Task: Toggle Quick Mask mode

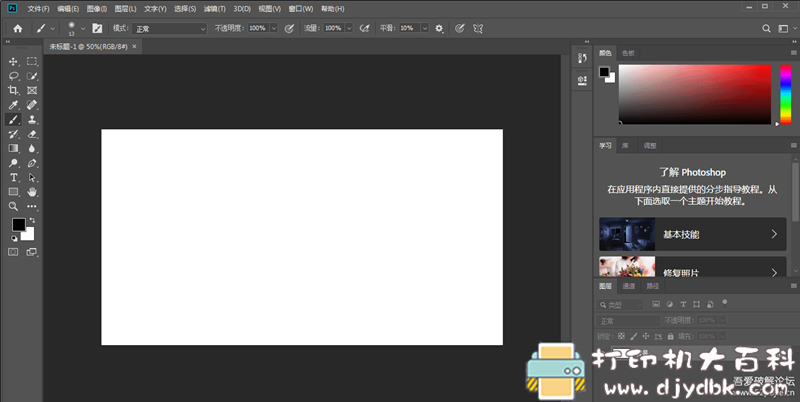Action: (x=13, y=252)
